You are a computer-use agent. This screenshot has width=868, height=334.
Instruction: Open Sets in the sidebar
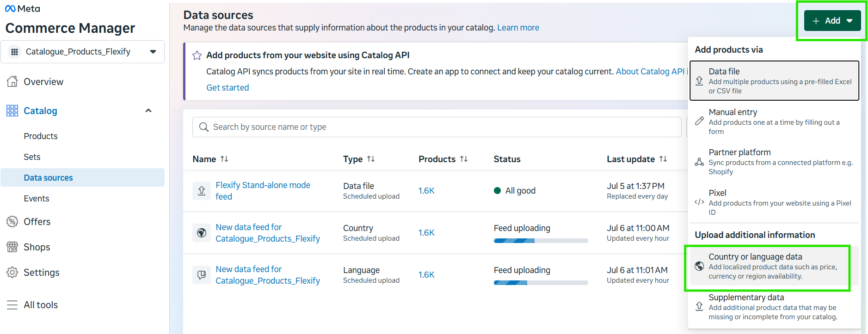pos(32,157)
